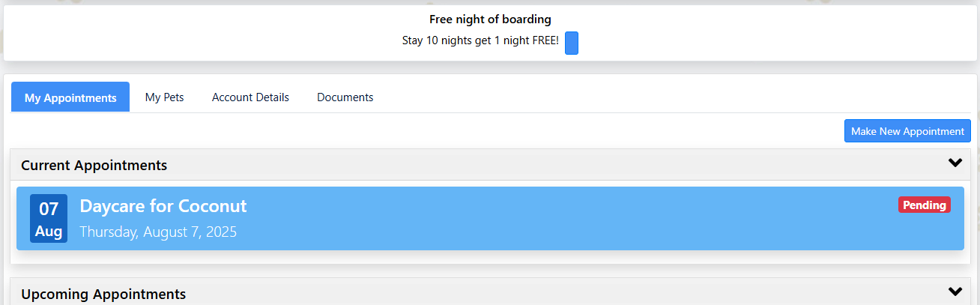Image resolution: width=980 pixels, height=305 pixels.
Task: Click the small blue button beside free night offer
Action: tap(572, 43)
